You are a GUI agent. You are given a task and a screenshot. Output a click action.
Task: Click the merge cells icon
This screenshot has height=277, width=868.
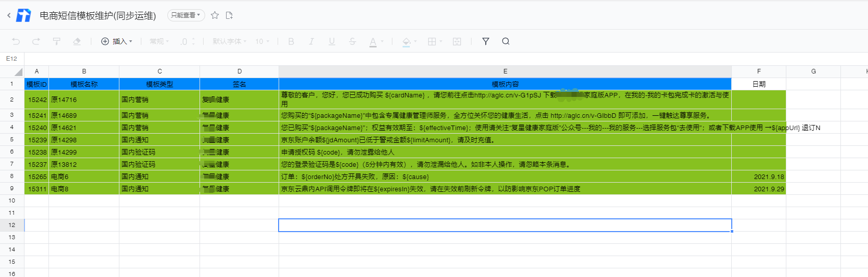pos(457,41)
